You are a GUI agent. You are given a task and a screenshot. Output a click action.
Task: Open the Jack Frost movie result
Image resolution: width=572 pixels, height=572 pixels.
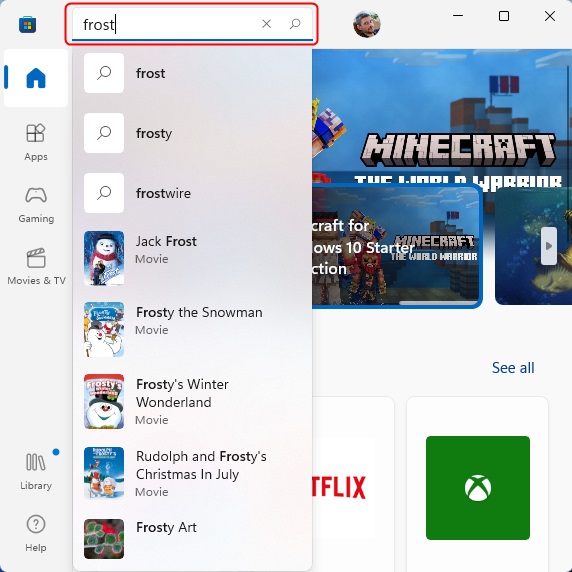[x=192, y=258]
